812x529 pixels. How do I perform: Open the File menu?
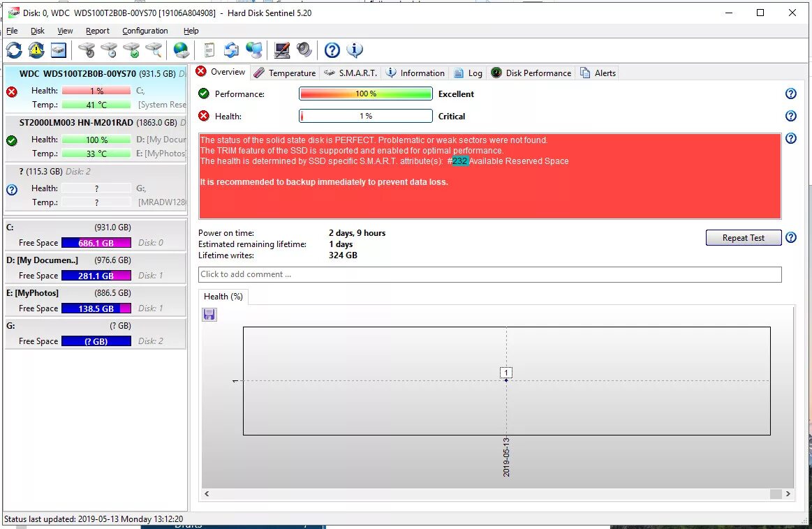[x=12, y=31]
